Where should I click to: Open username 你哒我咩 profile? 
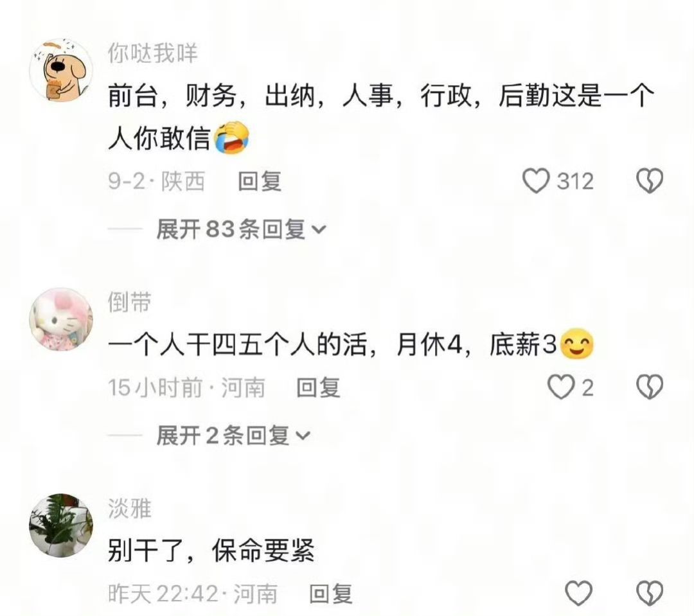(153, 53)
